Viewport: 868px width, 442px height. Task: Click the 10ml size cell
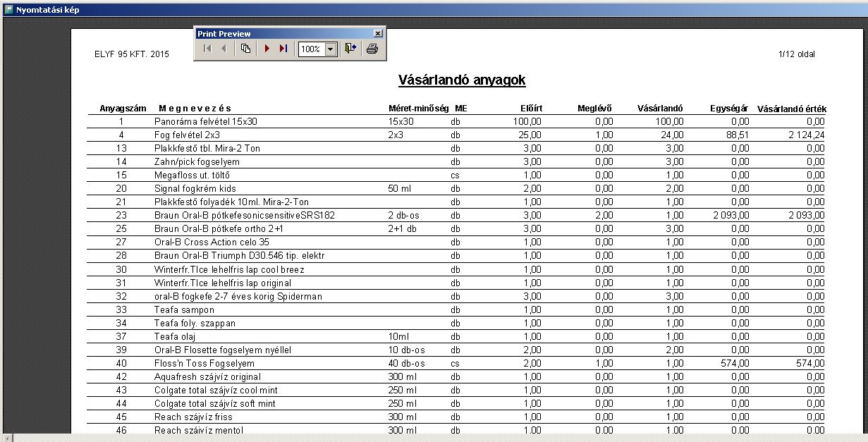click(398, 336)
